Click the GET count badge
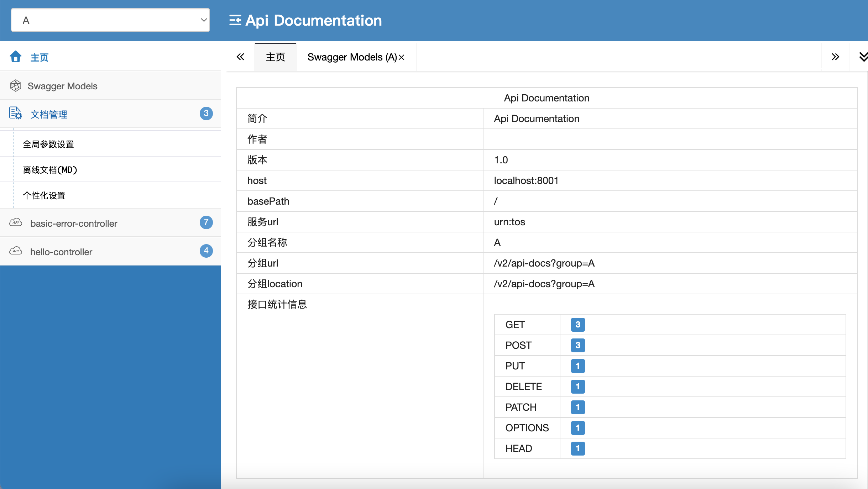Viewport: 868px width, 489px height. (x=577, y=325)
